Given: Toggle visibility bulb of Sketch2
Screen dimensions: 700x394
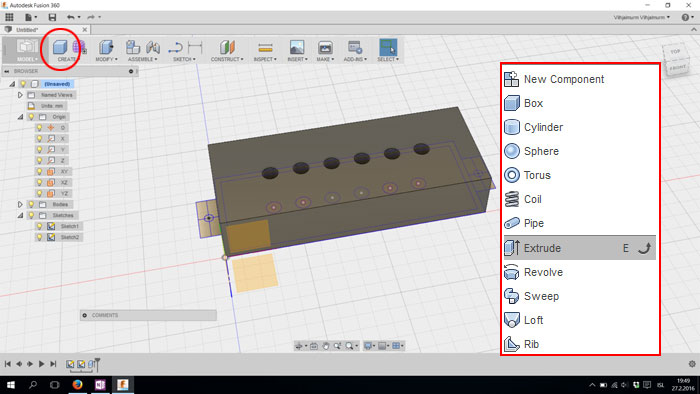Looking at the screenshot, I should click(x=39, y=237).
